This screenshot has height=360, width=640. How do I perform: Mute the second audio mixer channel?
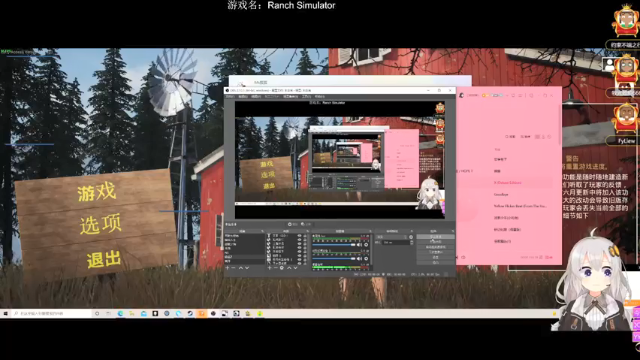(359, 259)
